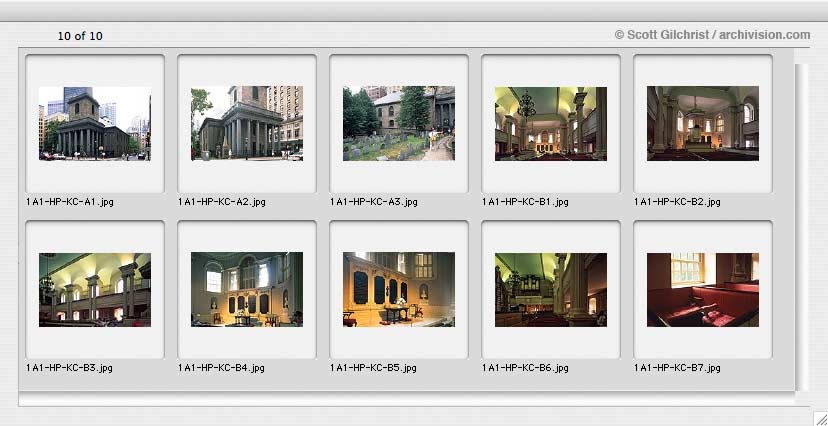Click the vertical scrollbar beside thumbnails

[x=802, y=227]
